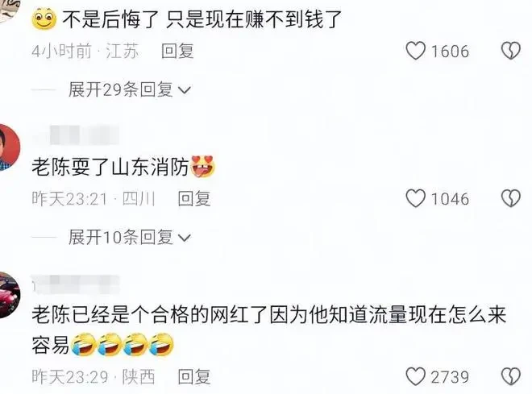Reply to the 昨天23:29 陕西 comment
Viewport: 532px width, 394px height.
click(x=194, y=377)
